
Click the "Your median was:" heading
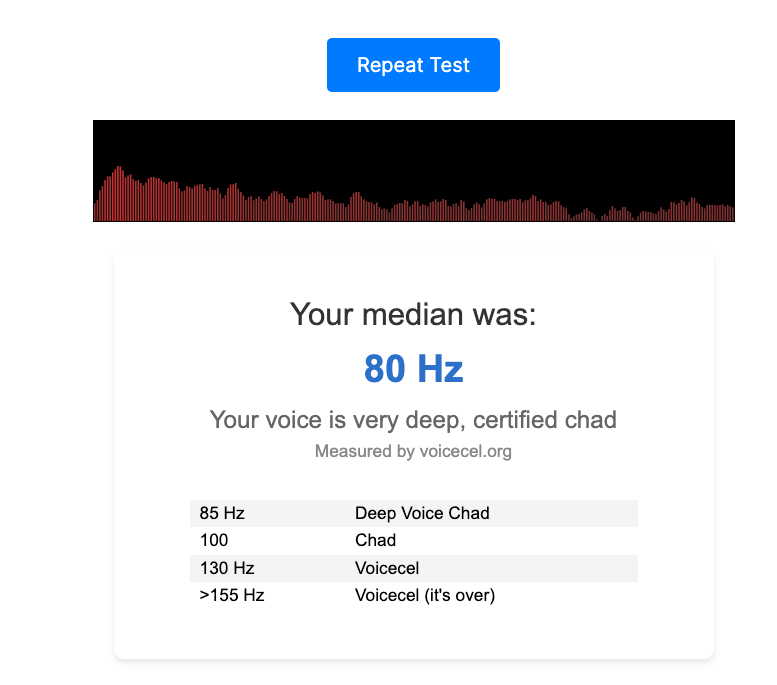(x=413, y=314)
